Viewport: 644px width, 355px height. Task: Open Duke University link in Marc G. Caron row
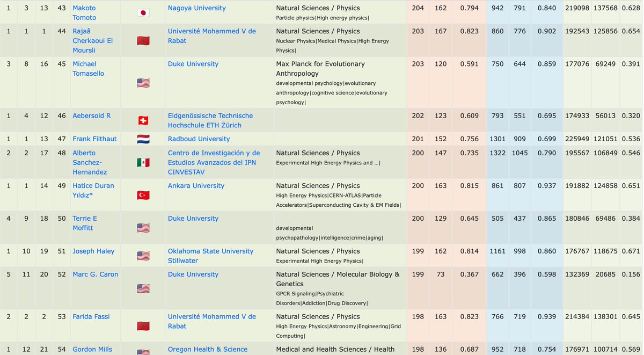pyautogui.click(x=193, y=274)
